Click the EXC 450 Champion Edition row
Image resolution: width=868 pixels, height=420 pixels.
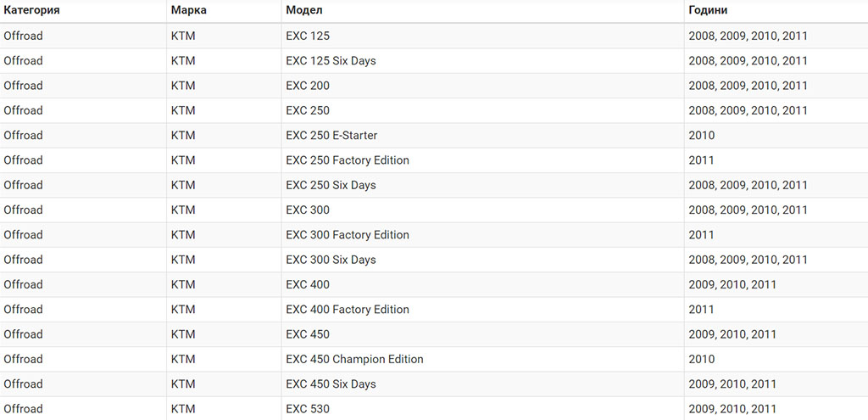click(x=434, y=360)
